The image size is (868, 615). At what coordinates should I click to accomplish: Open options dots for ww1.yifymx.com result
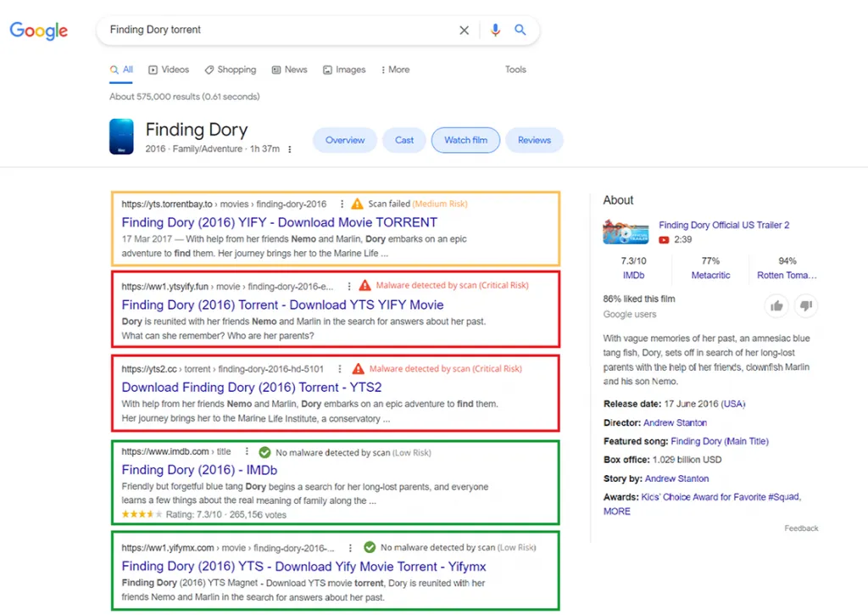[x=350, y=548]
